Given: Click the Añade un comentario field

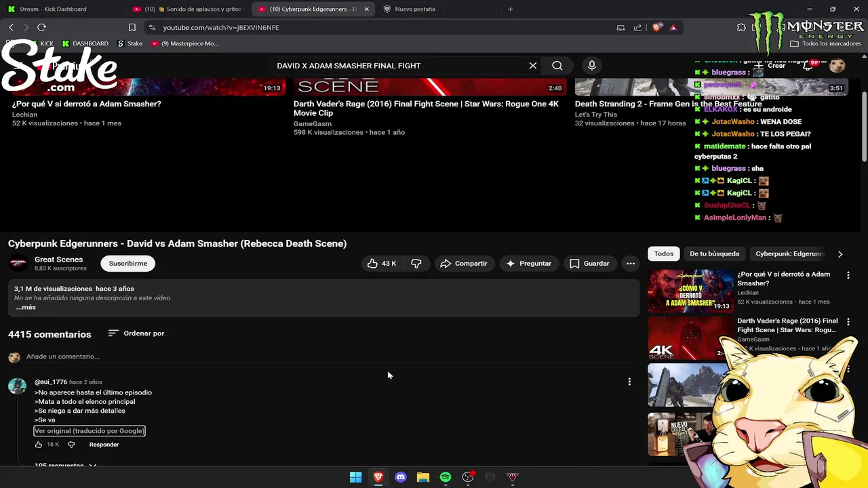Looking at the screenshot, I should pyautogui.click(x=329, y=357).
